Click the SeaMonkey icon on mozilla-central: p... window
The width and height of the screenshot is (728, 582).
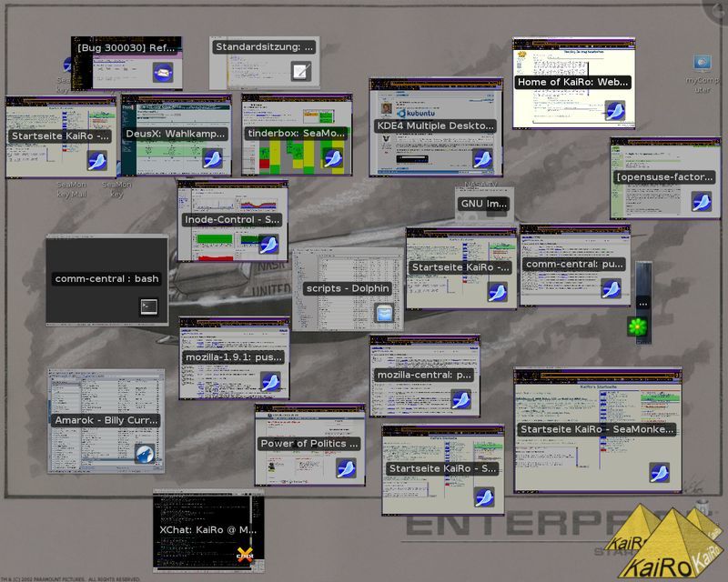click(x=461, y=400)
